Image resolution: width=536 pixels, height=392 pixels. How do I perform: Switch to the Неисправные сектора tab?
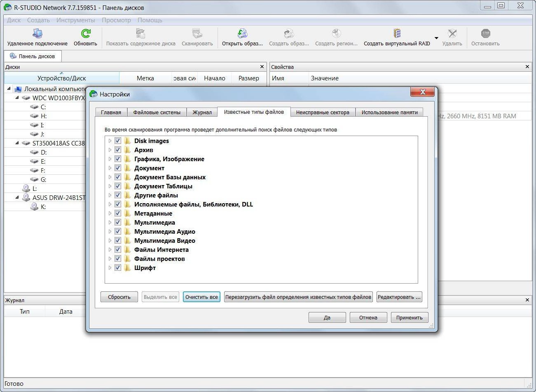click(x=323, y=112)
